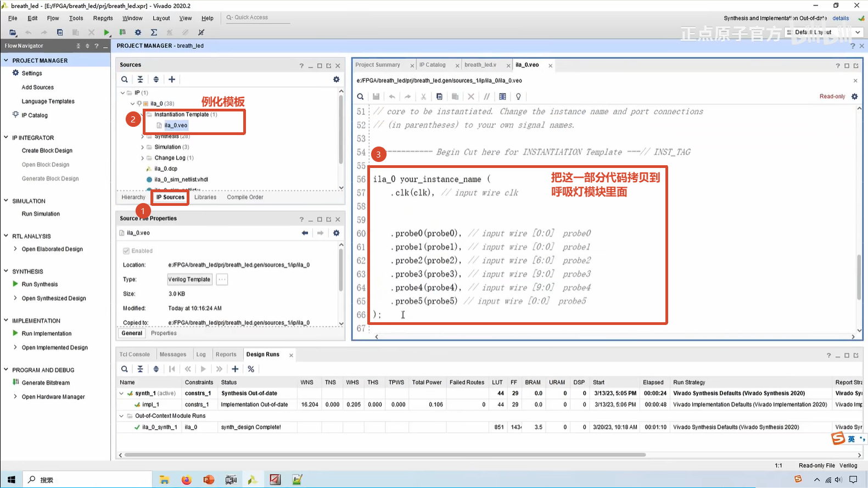Screen dimensions: 868x488
Task: Open the Reports menu
Action: 103,18
